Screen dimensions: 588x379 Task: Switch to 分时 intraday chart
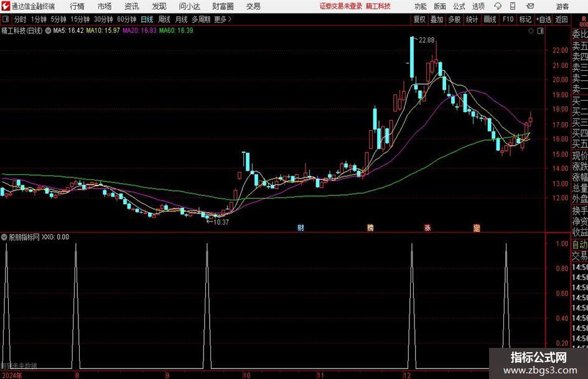(21, 19)
